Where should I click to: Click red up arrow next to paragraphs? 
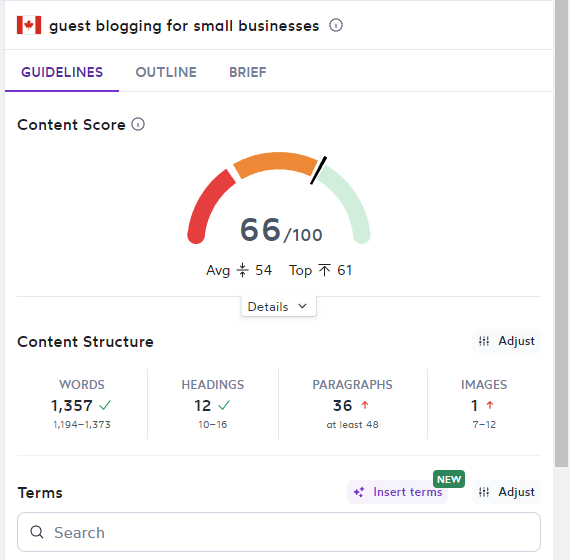365,405
